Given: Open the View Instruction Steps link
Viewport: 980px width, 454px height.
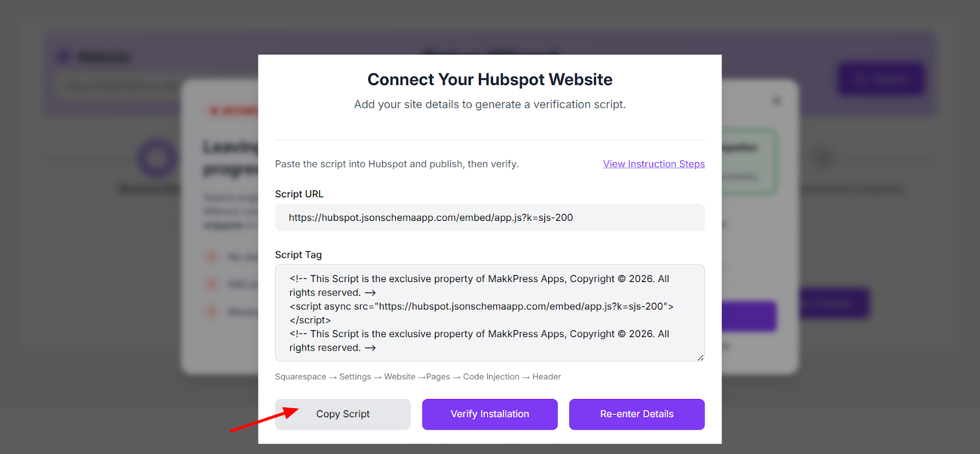Looking at the screenshot, I should tap(654, 164).
